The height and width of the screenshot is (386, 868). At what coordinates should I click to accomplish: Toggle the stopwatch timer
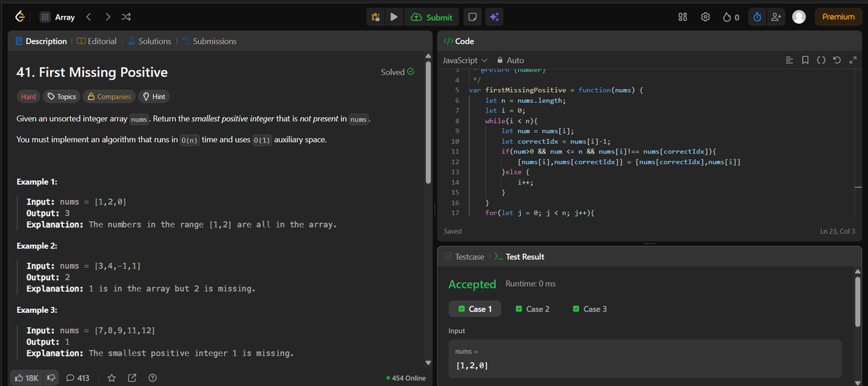point(756,17)
